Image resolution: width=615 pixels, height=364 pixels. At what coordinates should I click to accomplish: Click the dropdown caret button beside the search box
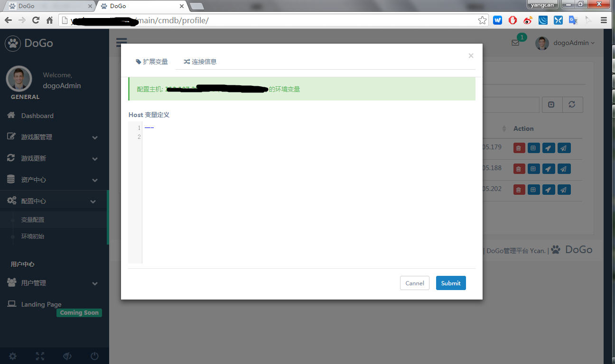[x=552, y=105]
